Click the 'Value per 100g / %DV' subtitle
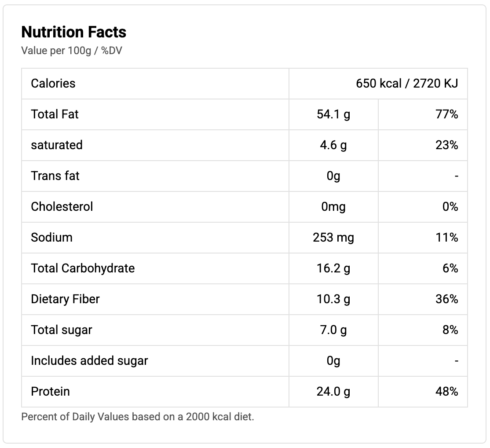 [72, 51]
